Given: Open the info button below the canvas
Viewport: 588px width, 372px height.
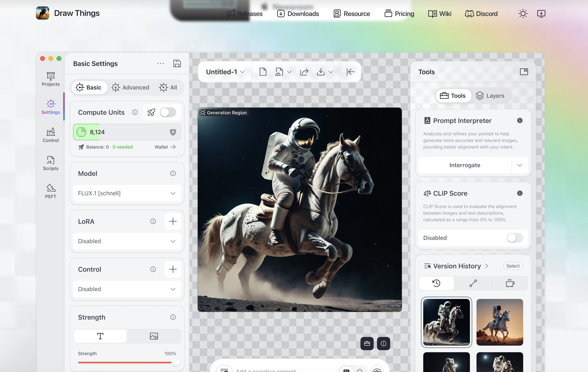Looking at the screenshot, I should (384, 343).
